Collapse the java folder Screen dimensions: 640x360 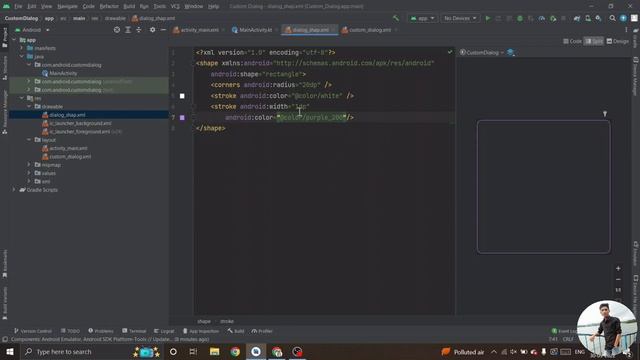[x=22, y=56]
